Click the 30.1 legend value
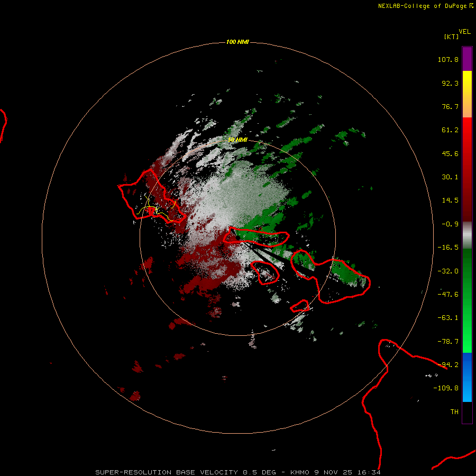 [450, 177]
